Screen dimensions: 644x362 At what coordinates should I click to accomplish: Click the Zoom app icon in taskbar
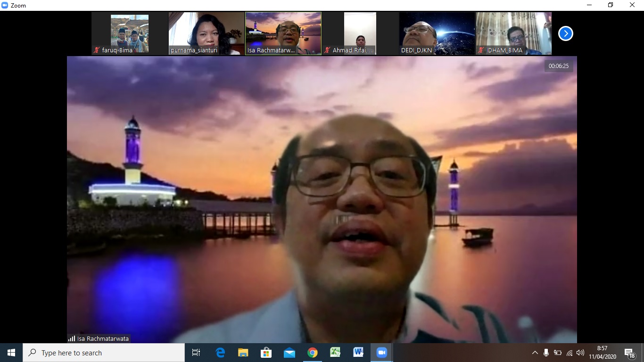pyautogui.click(x=381, y=353)
